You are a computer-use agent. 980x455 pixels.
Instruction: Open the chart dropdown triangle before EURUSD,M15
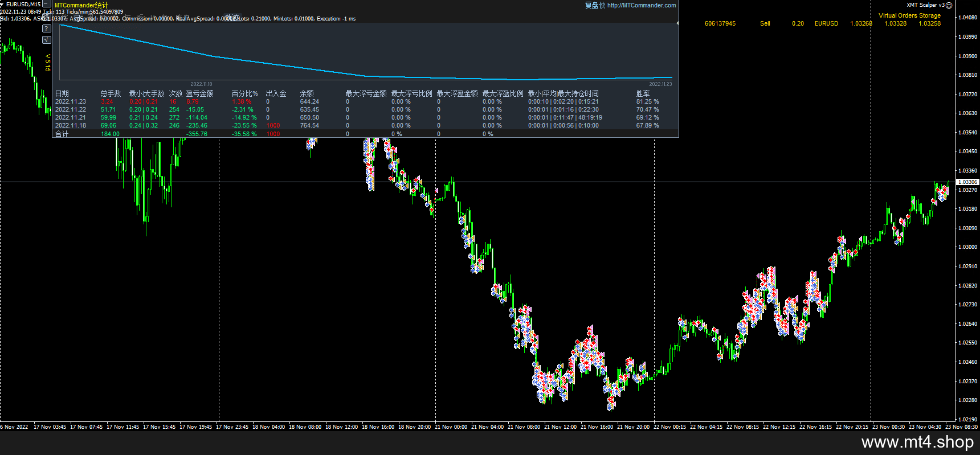(x=2, y=4)
